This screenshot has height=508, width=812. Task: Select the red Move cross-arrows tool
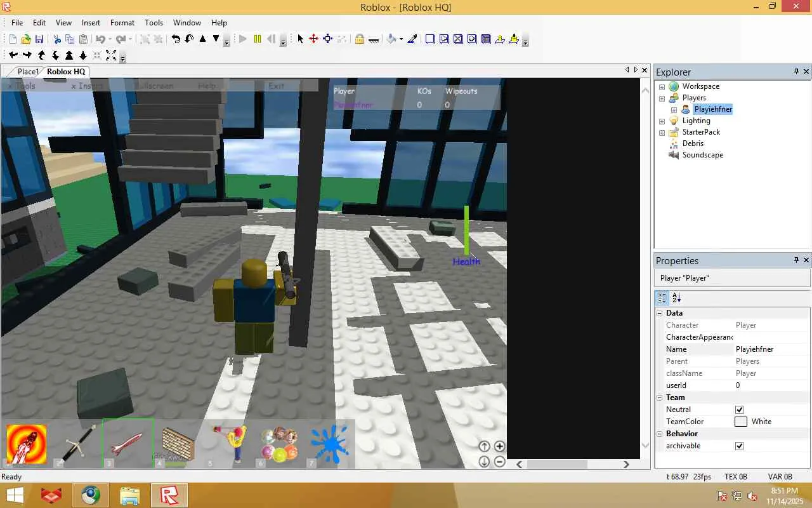coord(313,39)
